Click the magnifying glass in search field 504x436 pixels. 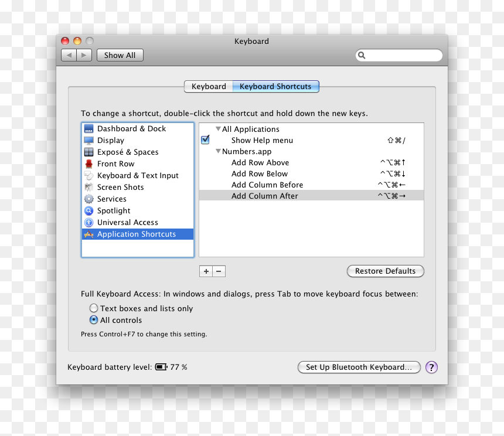coord(362,55)
